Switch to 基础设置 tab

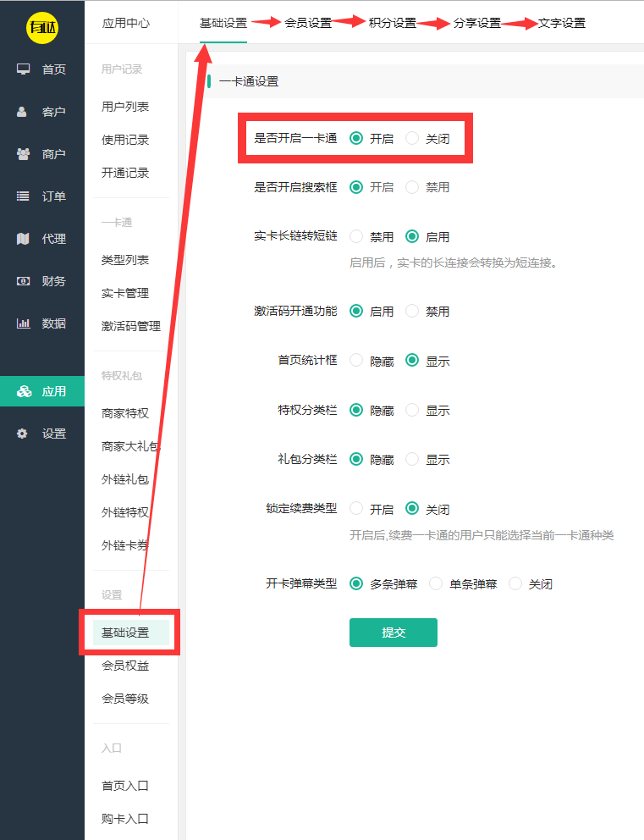click(223, 23)
